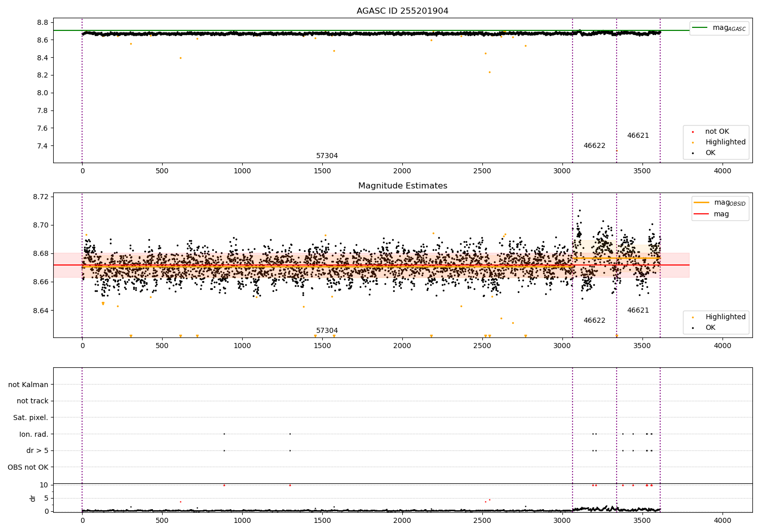Click y-axis tick 8.8 on the top plot
Screen dimensions: 760x532
(x=43, y=23)
